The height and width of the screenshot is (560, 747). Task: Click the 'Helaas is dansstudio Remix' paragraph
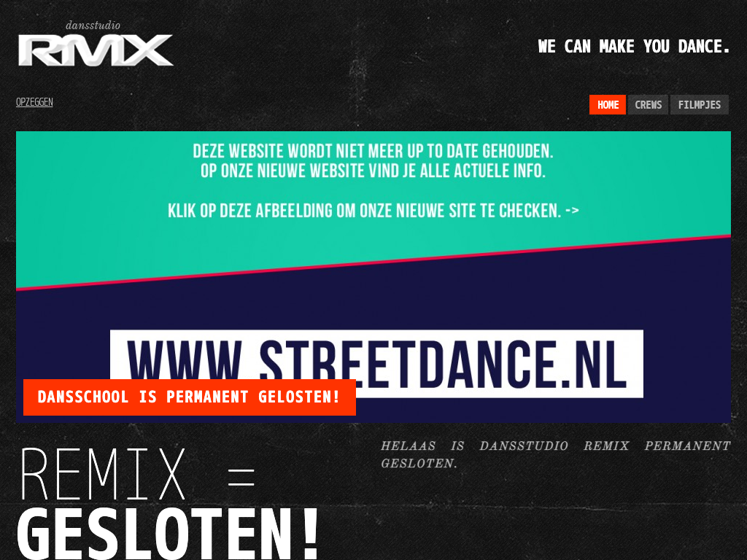(x=555, y=454)
